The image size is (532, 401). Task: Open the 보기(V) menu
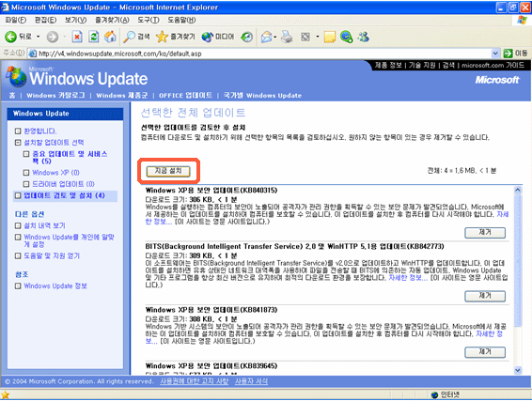[75, 20]
